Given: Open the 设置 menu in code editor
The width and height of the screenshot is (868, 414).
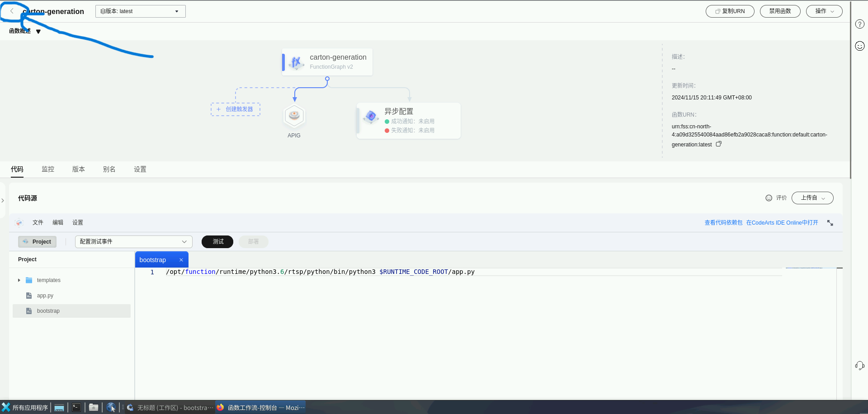Looking at the screenshot, I should (x=78, y=222).
